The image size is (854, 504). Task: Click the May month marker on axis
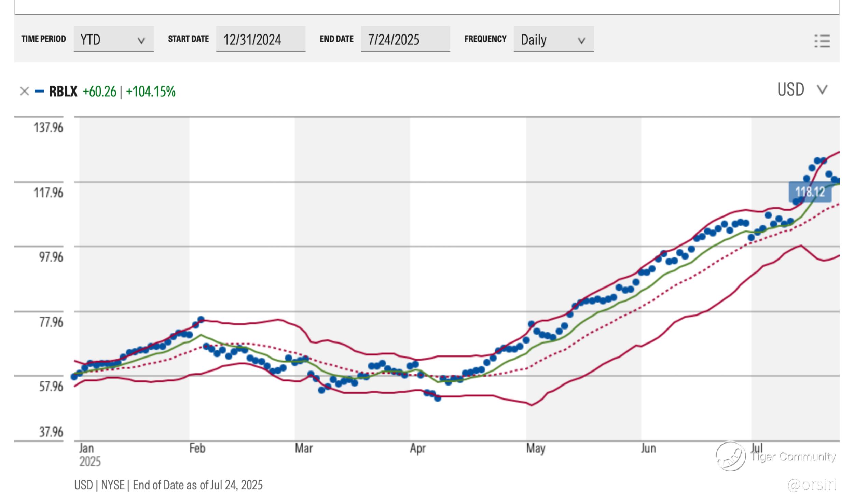pyautogui.click(x=535, y=448)
